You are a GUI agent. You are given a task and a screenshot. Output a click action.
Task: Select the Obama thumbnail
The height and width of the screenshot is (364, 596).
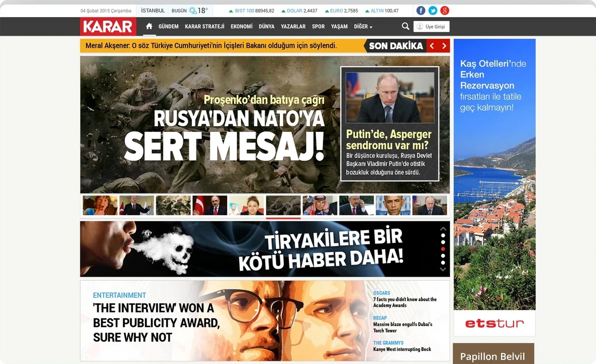pyautogui.click(x=393, y=205)
